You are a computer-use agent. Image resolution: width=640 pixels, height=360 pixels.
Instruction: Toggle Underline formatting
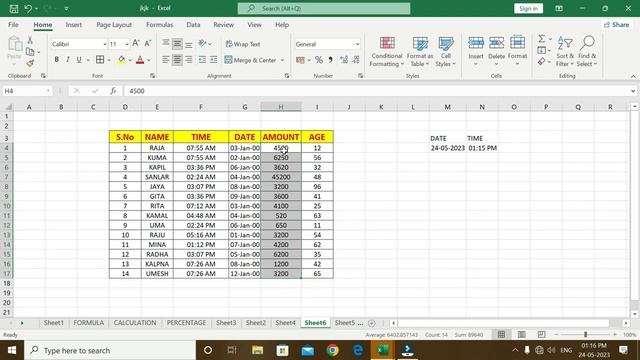pos(79,60)
